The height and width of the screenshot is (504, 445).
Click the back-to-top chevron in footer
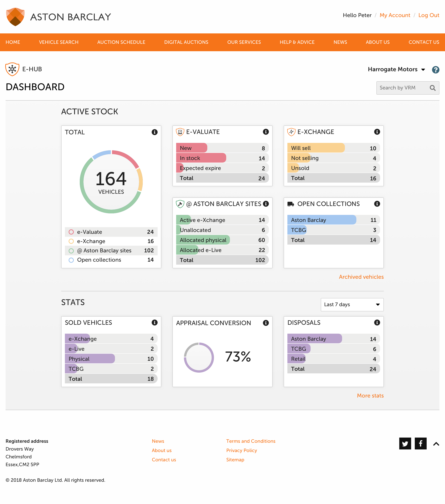[436, 444]
